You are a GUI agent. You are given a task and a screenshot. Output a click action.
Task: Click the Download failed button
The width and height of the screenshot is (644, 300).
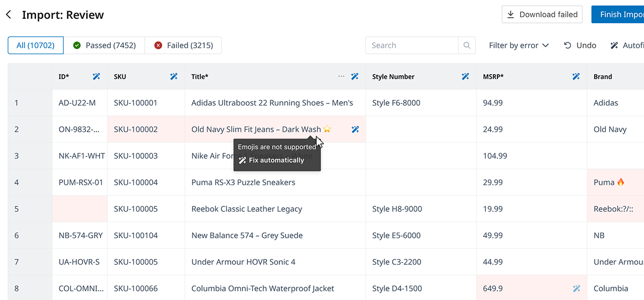click(x=542, y=15)
